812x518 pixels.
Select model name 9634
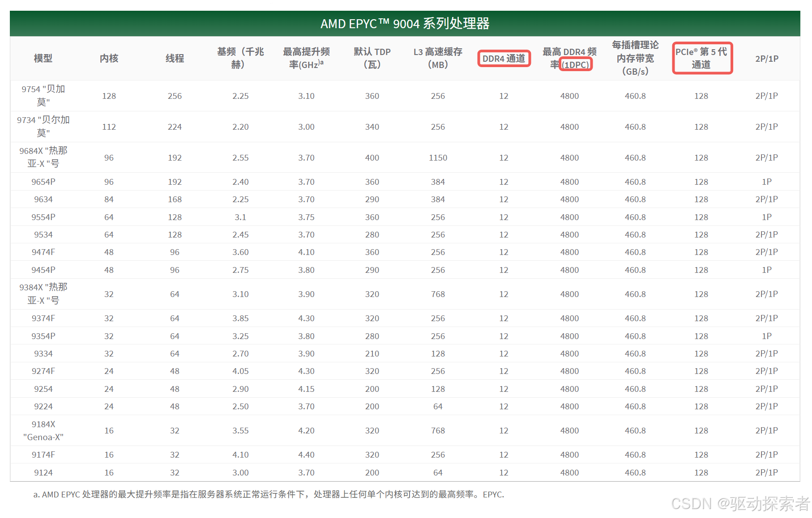point(43,199)
